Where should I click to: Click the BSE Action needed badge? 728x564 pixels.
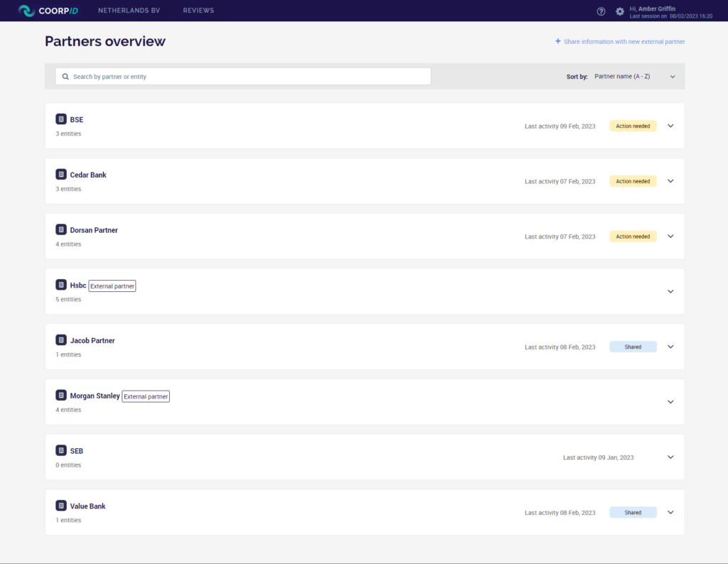coord(633,126)
